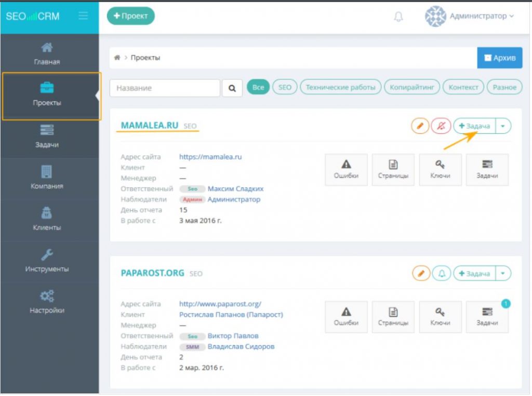Toggle notifications bell for PAPAROST.ORG
The height and width of the screenshot is (396, 532).
442,274
